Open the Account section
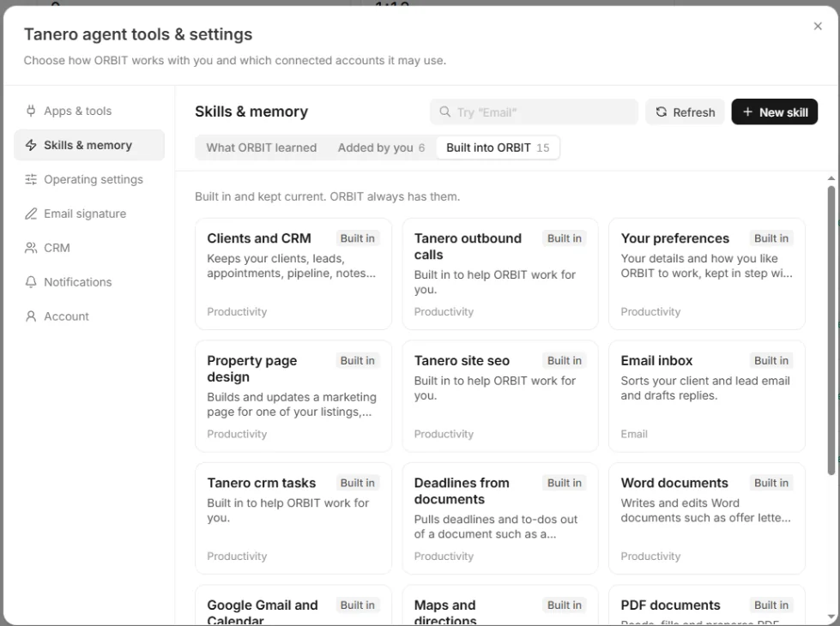840x626 pixels. (x=89, y=316)
